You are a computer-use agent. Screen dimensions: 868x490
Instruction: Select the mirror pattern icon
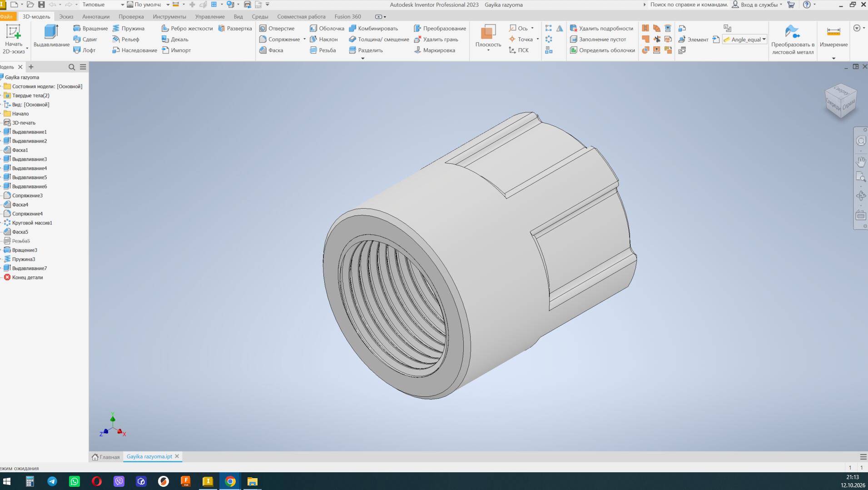(560, 28)
